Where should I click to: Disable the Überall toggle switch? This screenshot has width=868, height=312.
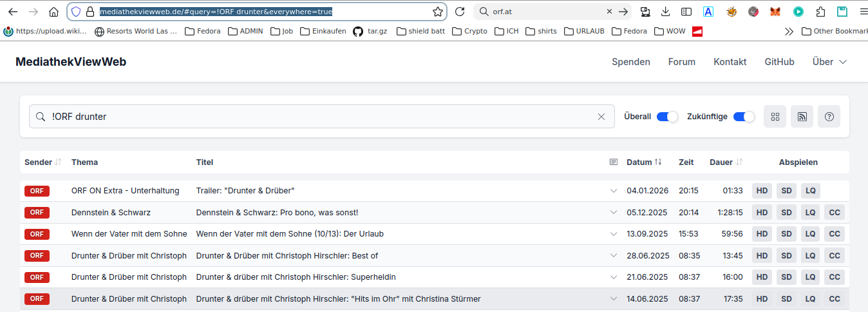[667, 117]
